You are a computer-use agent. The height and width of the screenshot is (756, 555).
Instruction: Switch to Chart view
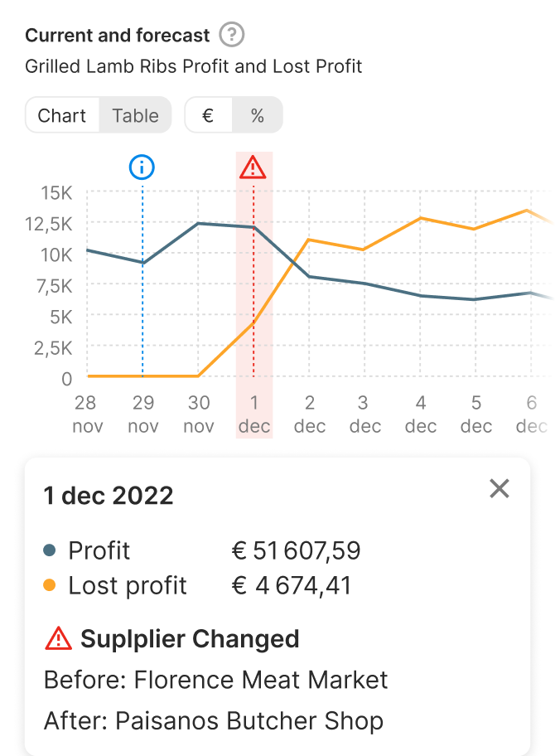(62, 115)
